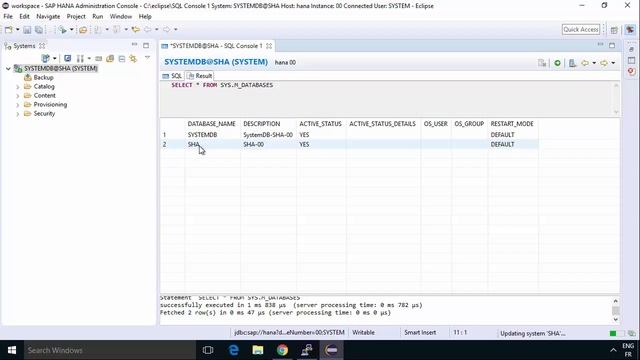Maximize the Systems panel view
This screenshot has width=640, height=360.
(x=146, y=45)
